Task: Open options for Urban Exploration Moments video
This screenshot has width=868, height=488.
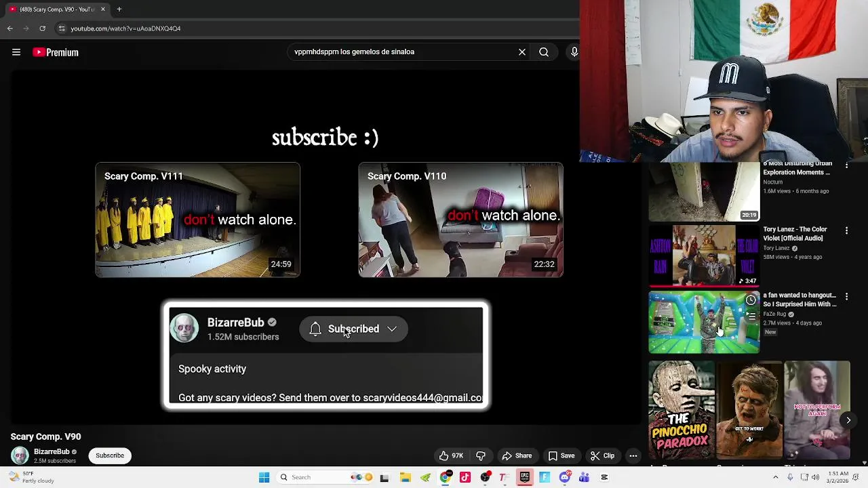Action: [846, 165]
